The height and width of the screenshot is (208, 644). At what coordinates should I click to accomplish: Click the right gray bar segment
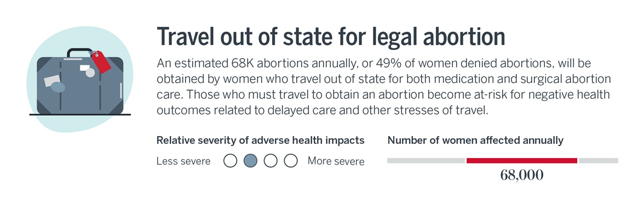(x=599, y=161)
